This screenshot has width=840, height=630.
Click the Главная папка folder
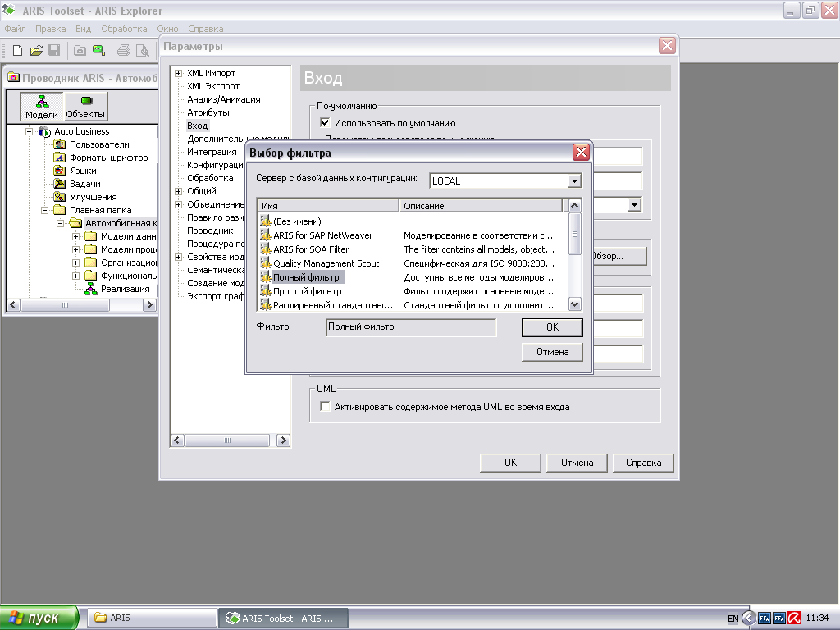click(100, 210)
